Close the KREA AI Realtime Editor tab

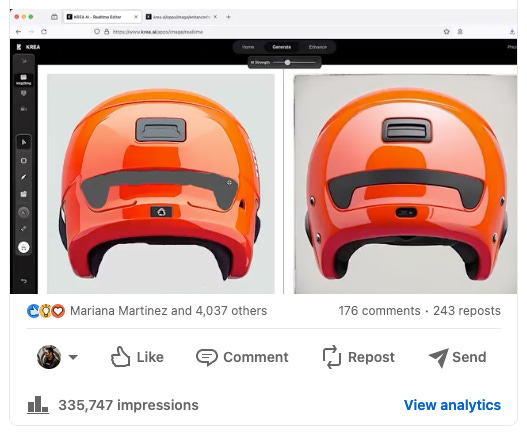[136, 17]
